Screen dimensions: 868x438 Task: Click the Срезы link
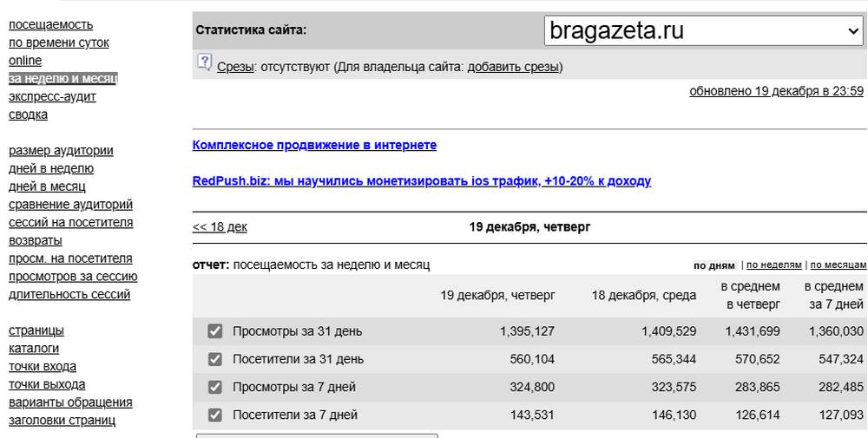[x=235, y=67]
